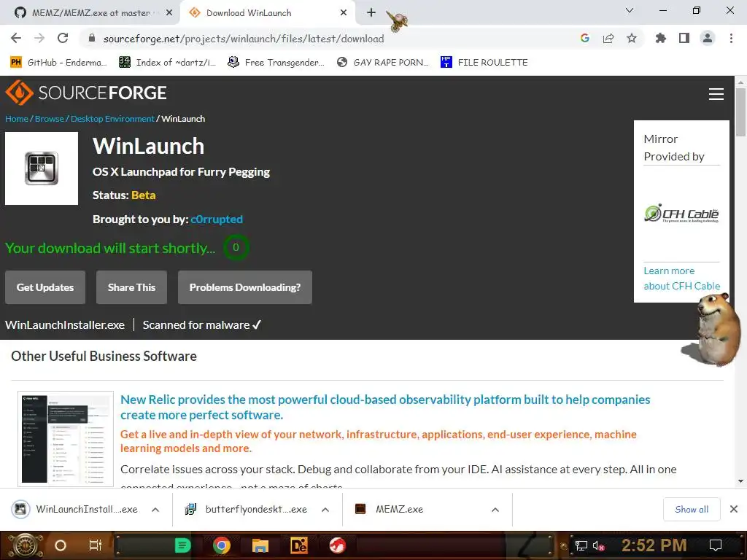Close the Download WinLaunch tab
This screenshot has width=747, height=560.
click(x=344, y=13)
